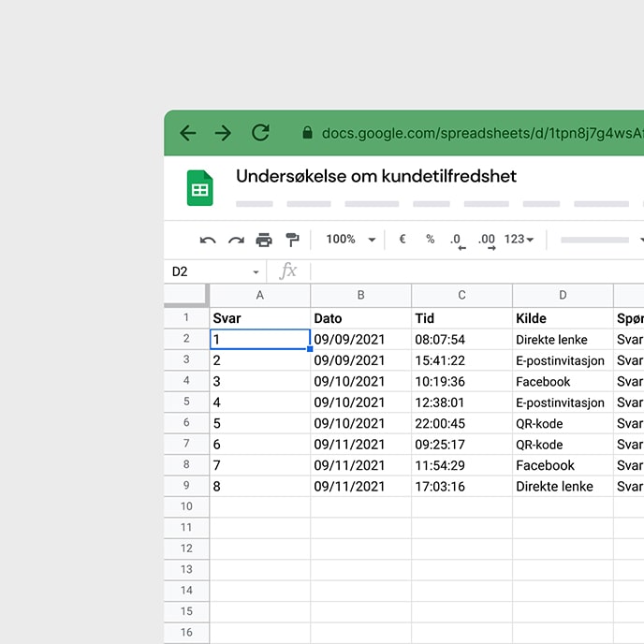The height and width of the screenshot is (644, 644).
Task: Click the address bar URL
Action: [x=482, y=133]
